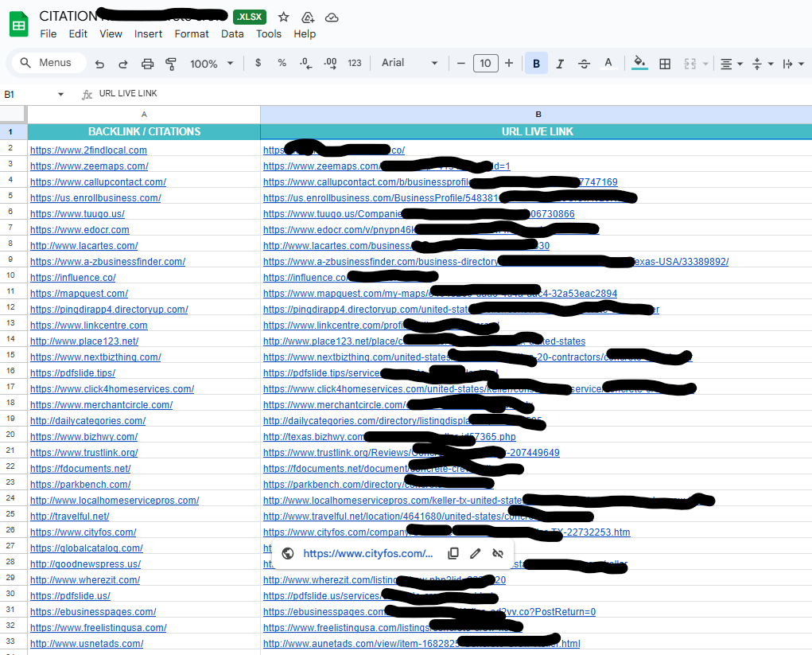
Task: Open the Edit menu
Action: [x=78, y=33]
